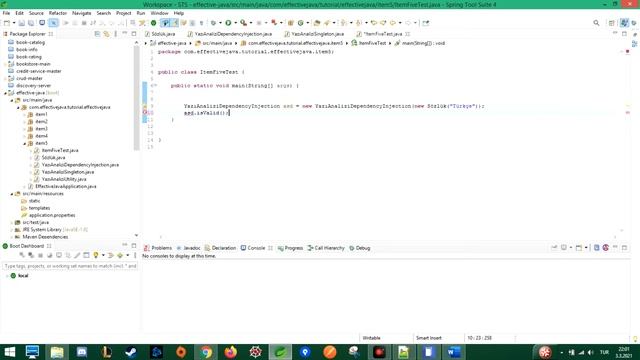Screen dimensions: 640x360
Task: Expand the item1 package node
Action: coord(24,115)
